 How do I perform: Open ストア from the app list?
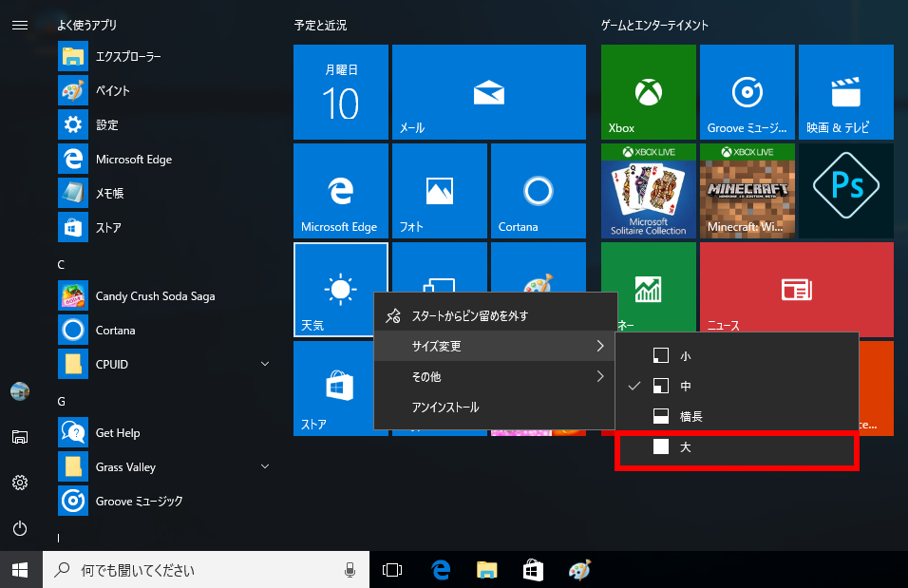(x=165, y=228)
